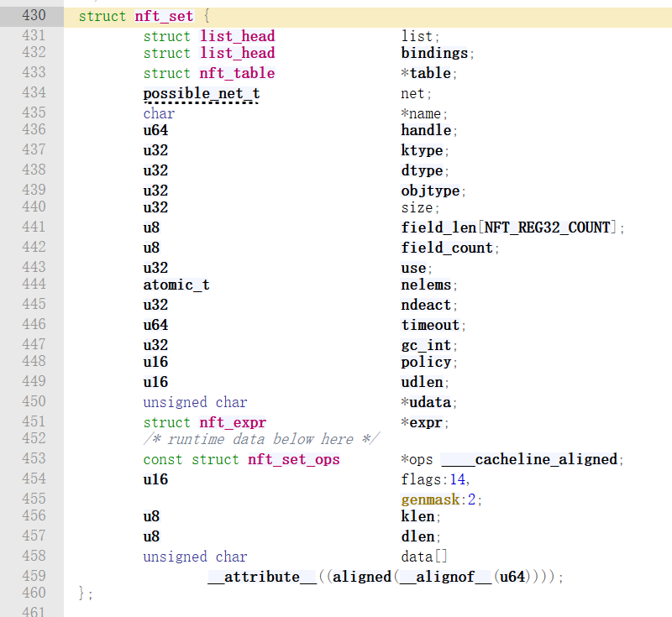The width and height of the screenshot is (672, 617).
Task: Click the __attribute__ keyword on line 459
Action: [262, 577]
